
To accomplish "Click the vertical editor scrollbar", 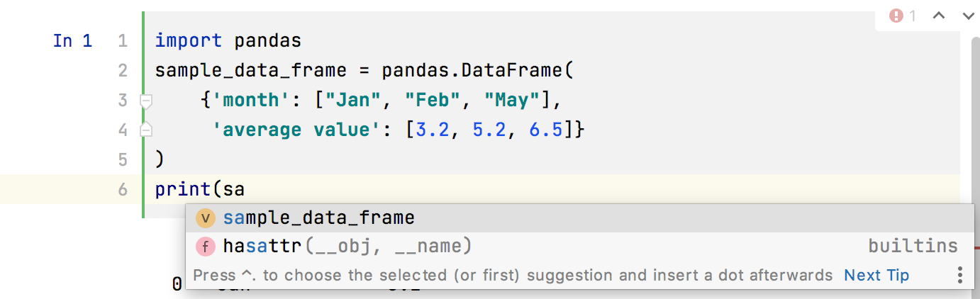I will pyautogui.click(x=969, y=142).
